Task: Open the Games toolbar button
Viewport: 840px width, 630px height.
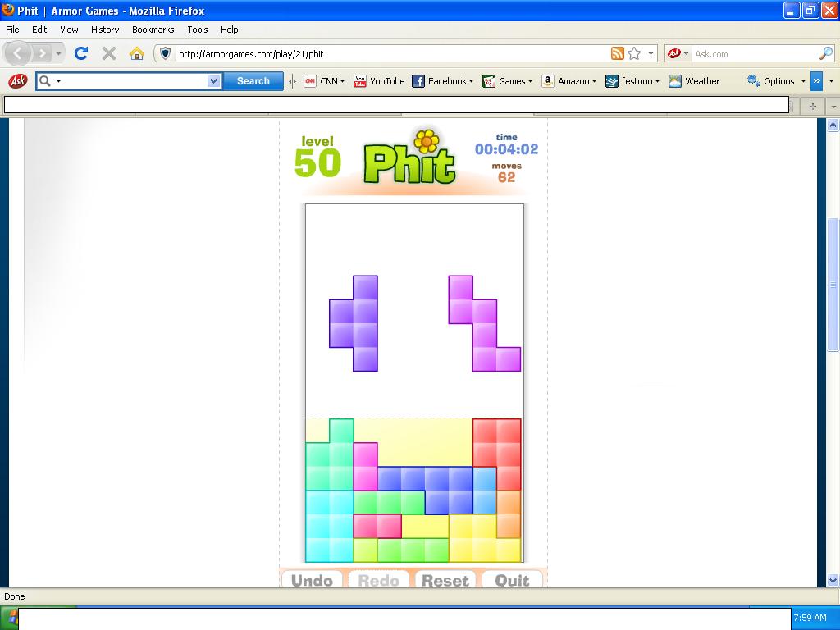Action: coord(507,81)
